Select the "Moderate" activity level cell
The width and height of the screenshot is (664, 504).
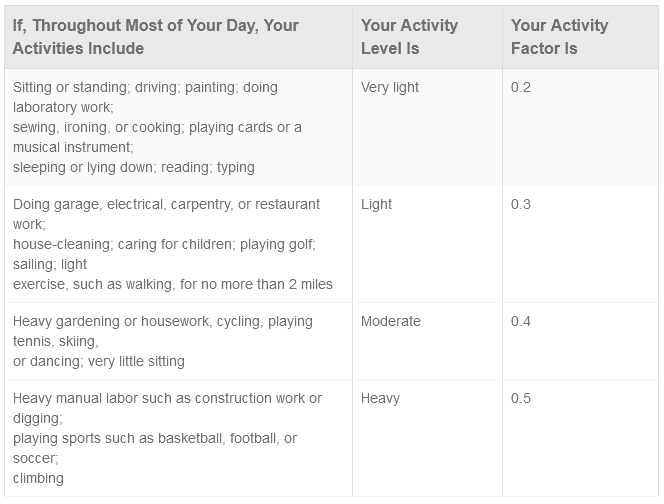point(391,321)
